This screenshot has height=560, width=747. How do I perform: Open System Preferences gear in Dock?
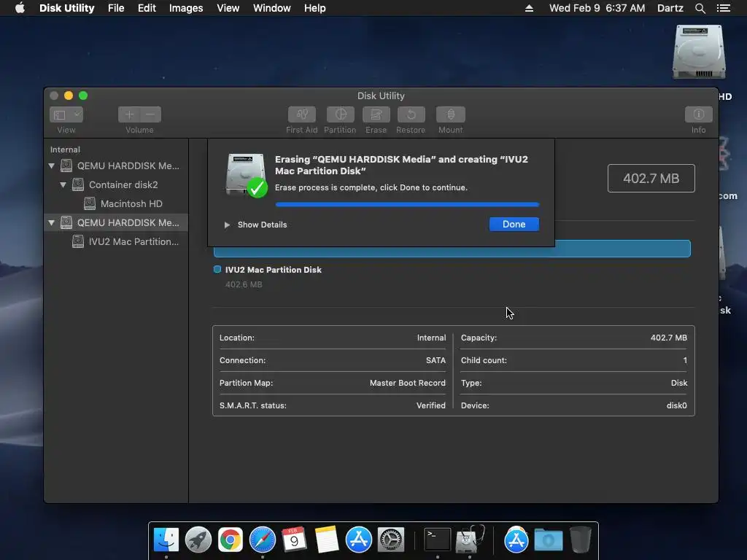[391, 540]
